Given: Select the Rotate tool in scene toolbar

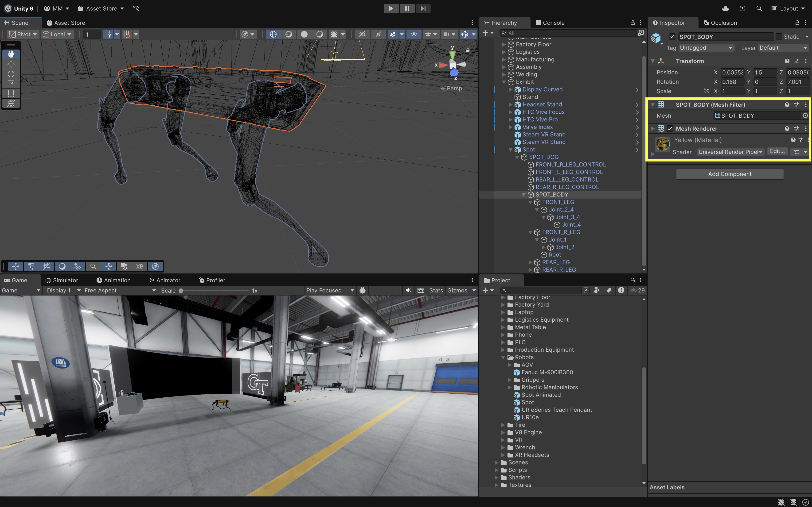Looking at the screenshot, I should (11, 74).
